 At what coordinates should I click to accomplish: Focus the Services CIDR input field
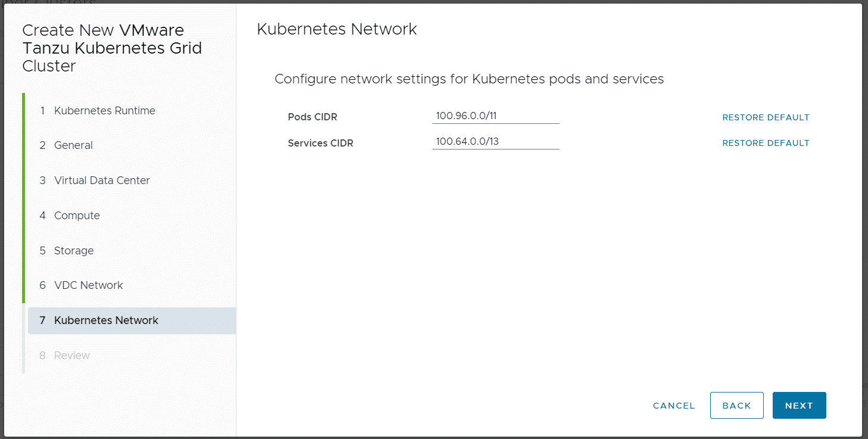(496, 142)
